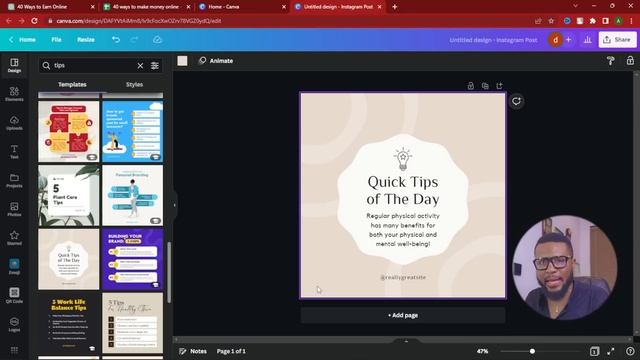Open the more apps grid icon

[14, 350]
